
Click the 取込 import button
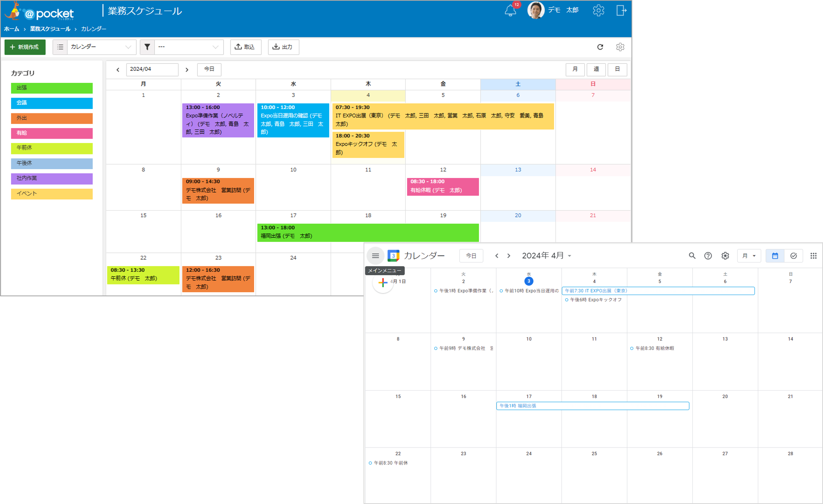pos(246,47)
